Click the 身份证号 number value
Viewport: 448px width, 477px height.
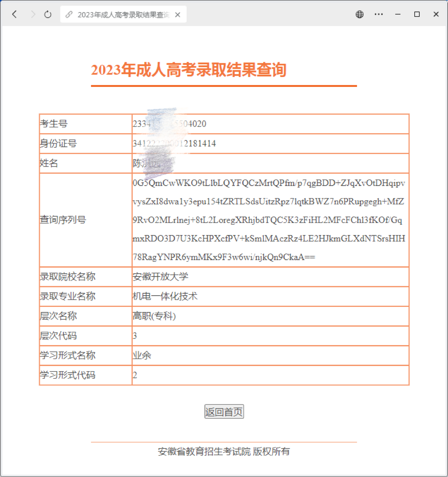coord(175,144)
